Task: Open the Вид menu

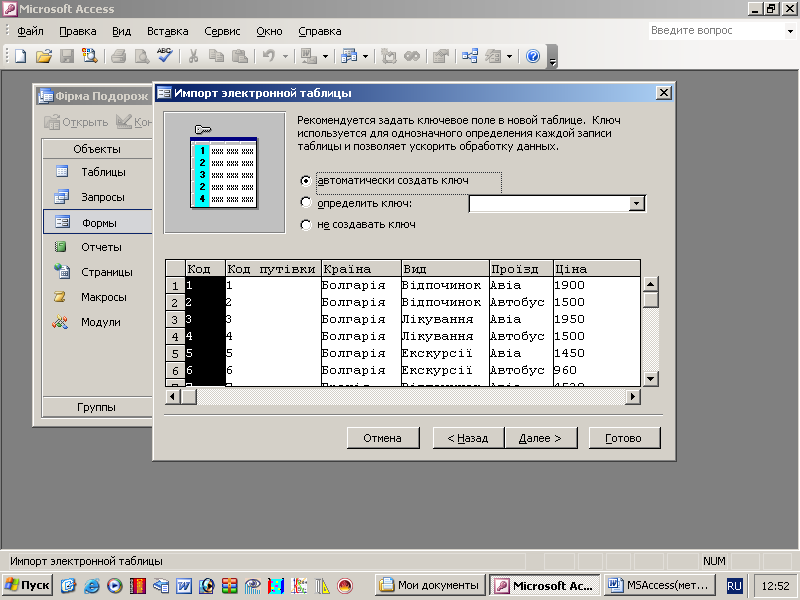Action: point(121,31)
